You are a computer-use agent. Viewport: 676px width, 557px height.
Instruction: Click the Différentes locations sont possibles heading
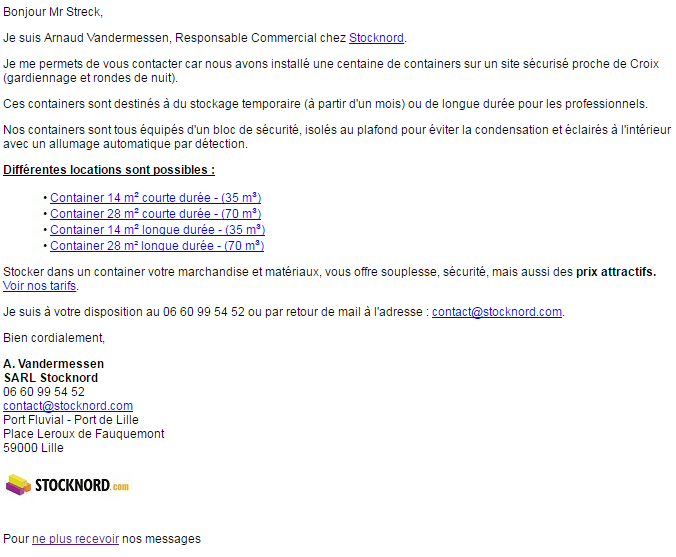(x=109, y=169)
